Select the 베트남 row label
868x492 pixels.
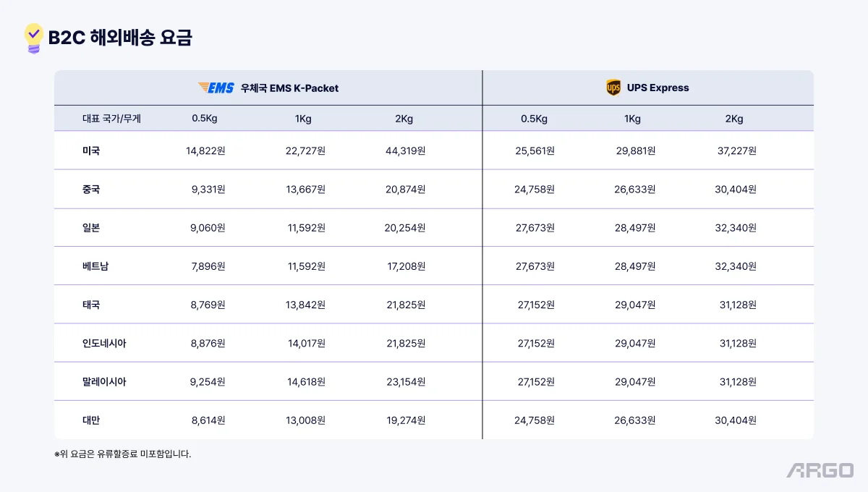(x=95, y=266)
